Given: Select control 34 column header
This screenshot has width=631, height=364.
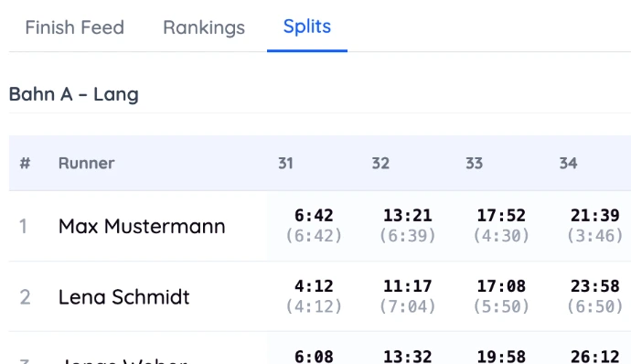Looking at the screenshot, I should click(568, 163).
